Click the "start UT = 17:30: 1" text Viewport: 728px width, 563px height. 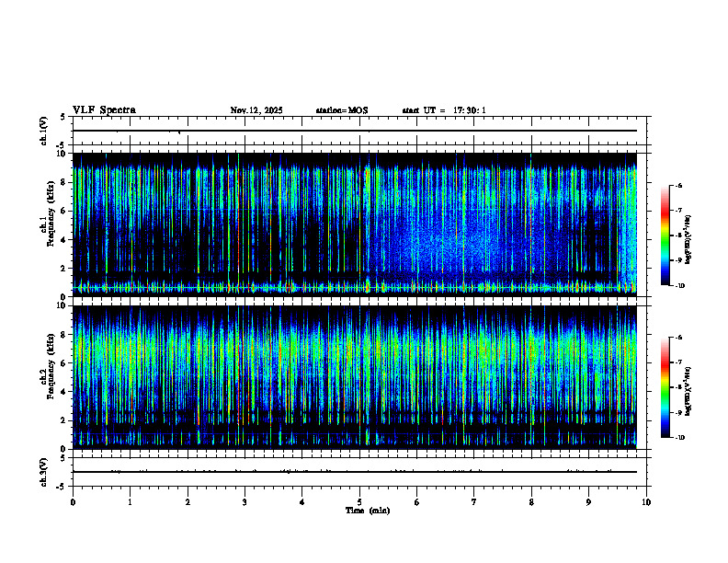[x=444, y=110]
